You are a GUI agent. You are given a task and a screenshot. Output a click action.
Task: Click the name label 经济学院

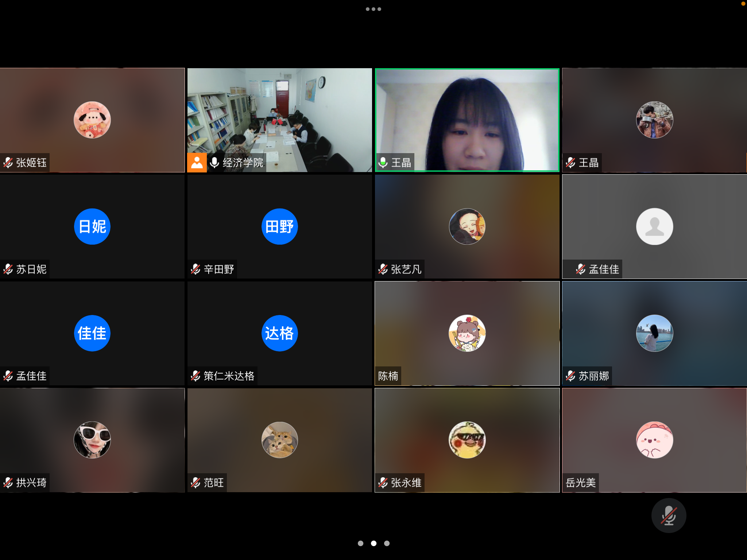click(243, 163)
